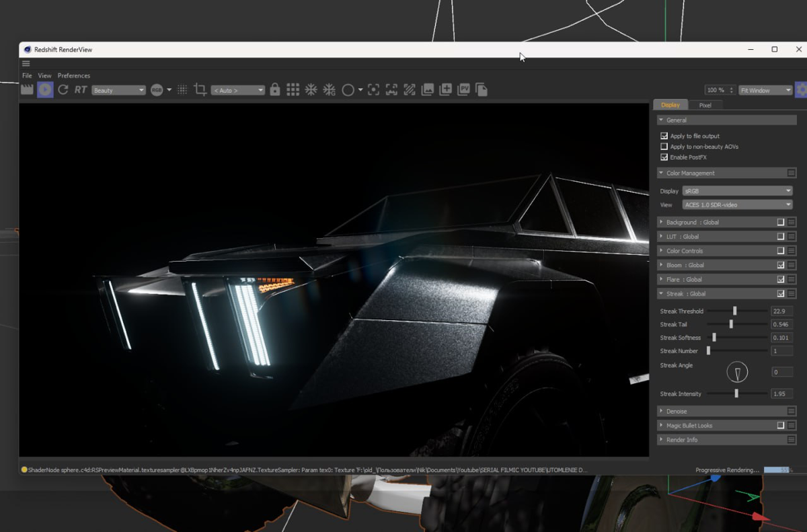Open the RGB channel dropdown arrow
The height and width of the screenshot is (532, 807).
(x=169, y=89)
